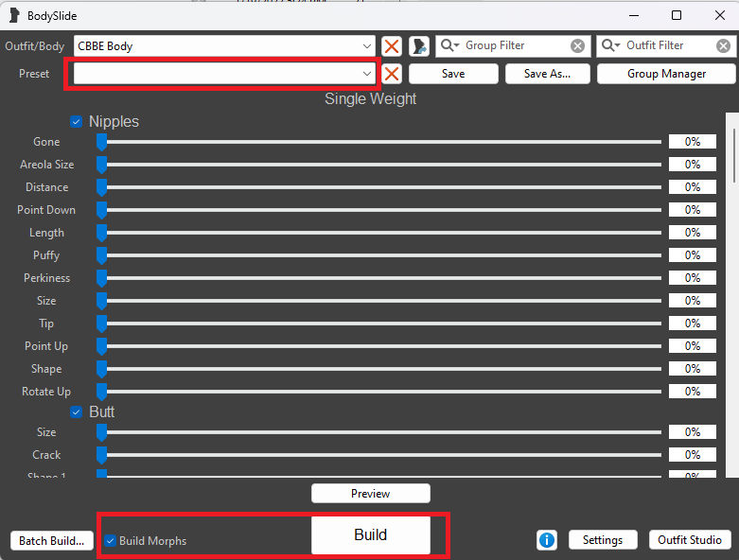The width and height of the screenshot is (739, 560).
Task: Click the Length slider
Action: (378, 233)
